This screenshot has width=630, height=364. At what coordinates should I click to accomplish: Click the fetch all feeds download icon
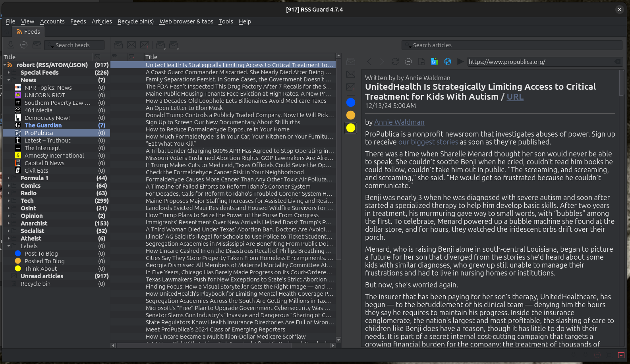point(11,45)
